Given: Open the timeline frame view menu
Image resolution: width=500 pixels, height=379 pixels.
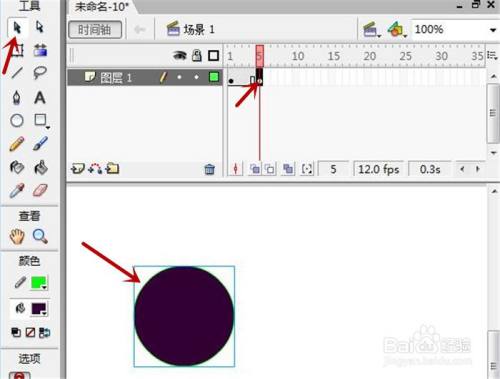Looking at the screenshot, I should [x=492, y=56].
